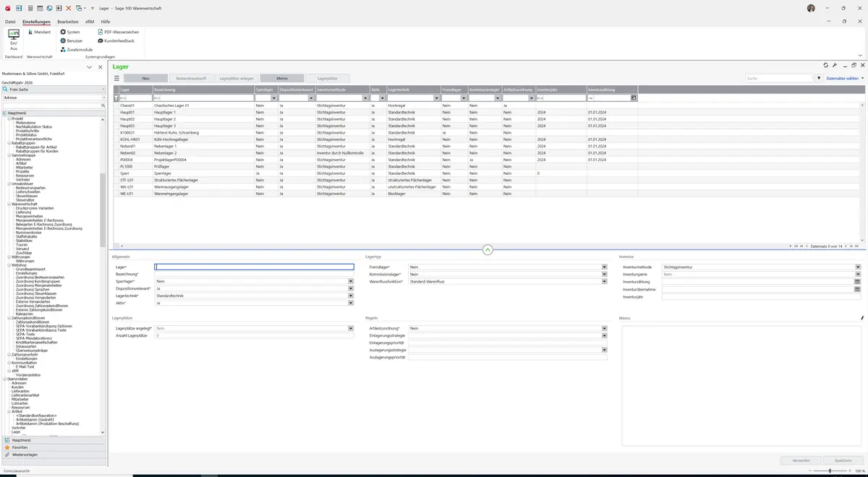Collapse the navigation panel chevron
Viewport: 868px width, 477px height.
point(89,66)
